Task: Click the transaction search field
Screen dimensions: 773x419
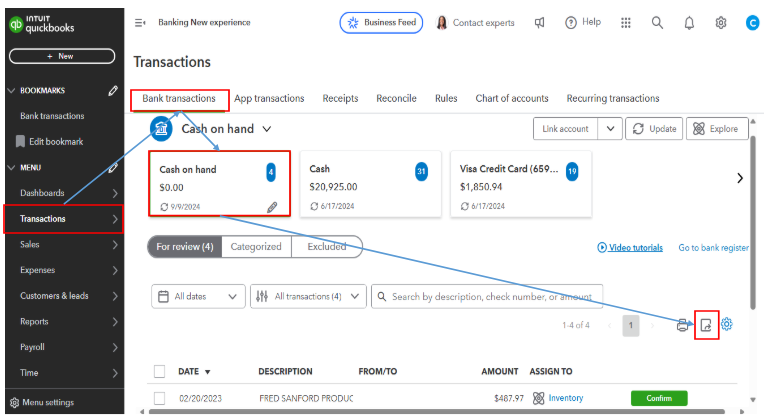Action: 490,296
